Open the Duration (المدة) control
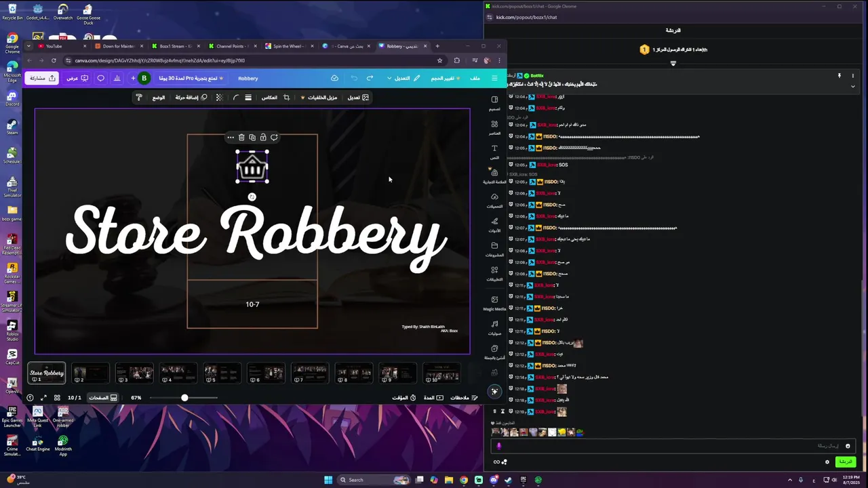The width and height of the screenshot is (868, 488). (433, 398)
